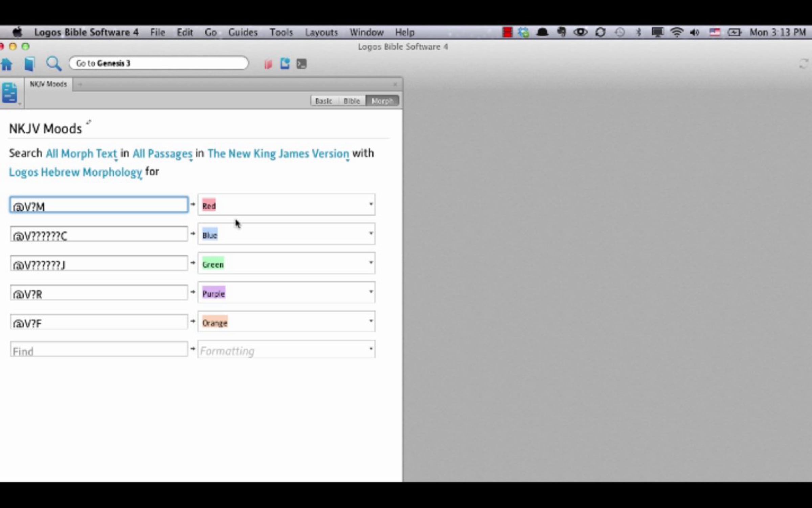Click the blue-green sync status icon
Image resolution: width=812 pixels, height=508 pixels.
click(x=523, y=33)
